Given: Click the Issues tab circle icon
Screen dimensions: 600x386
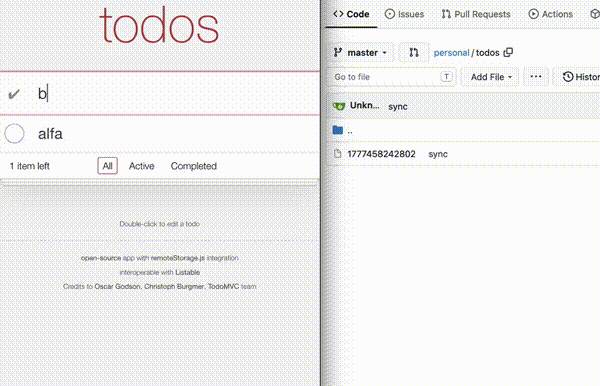Looking at the screenshot, I should click(x=390, y=14).
